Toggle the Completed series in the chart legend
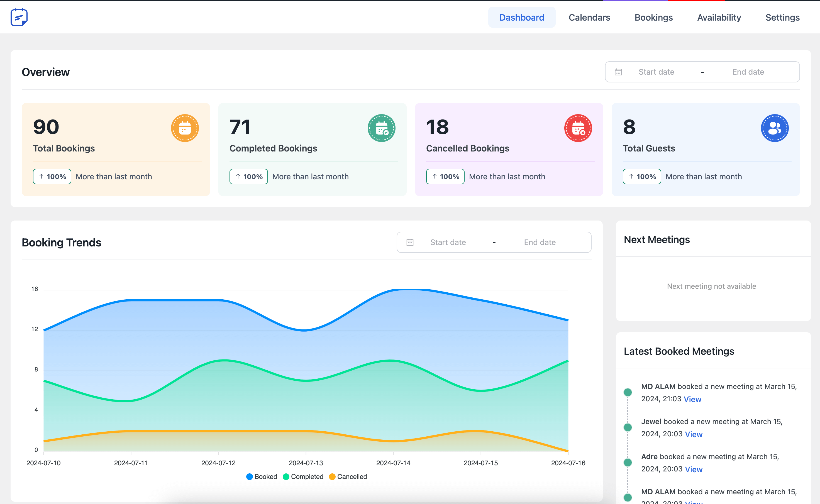The width and height of the screenshot is (820, 504). [x=303, y=477]
